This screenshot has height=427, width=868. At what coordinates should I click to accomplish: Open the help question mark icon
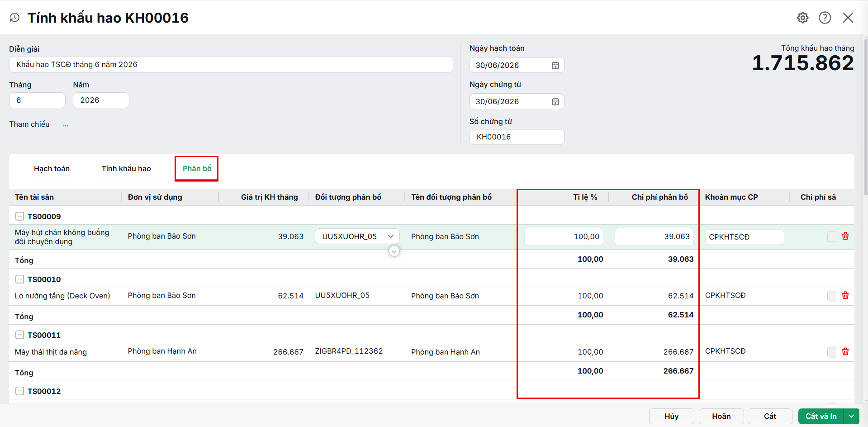(x=825, y=18)
